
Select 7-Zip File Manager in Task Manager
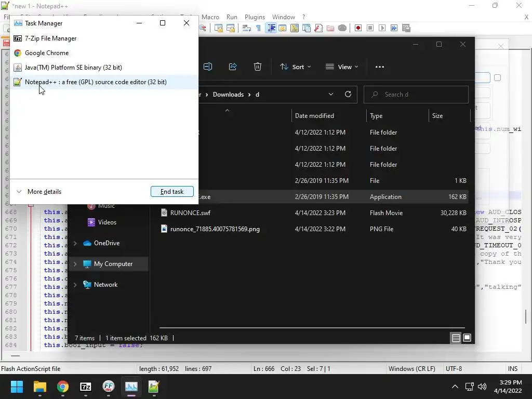(104, 38)
